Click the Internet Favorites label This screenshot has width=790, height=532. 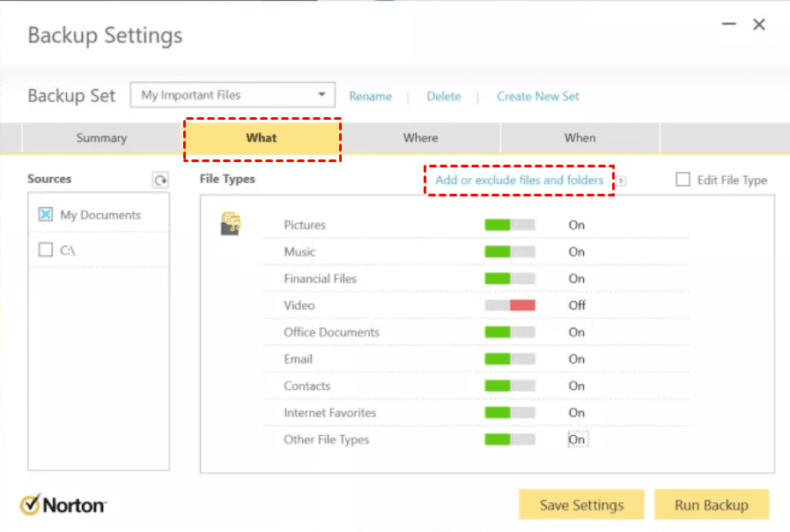[x=330, y=412]
